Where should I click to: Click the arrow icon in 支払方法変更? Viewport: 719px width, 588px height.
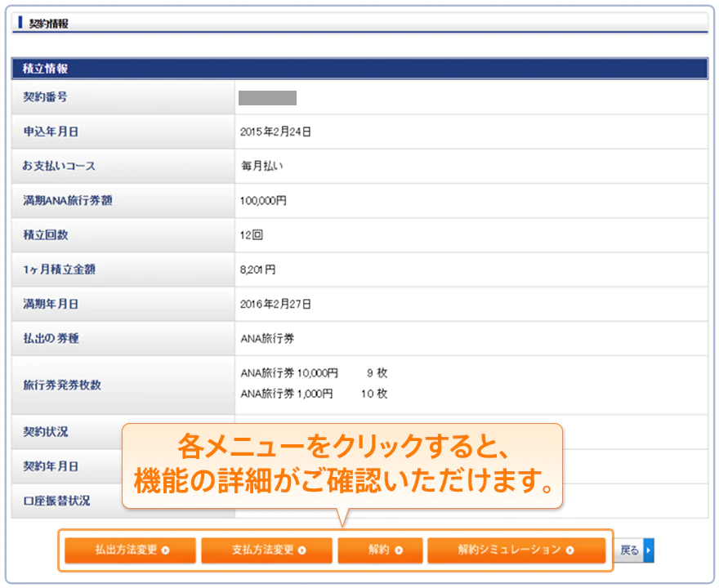pos(302,550)
